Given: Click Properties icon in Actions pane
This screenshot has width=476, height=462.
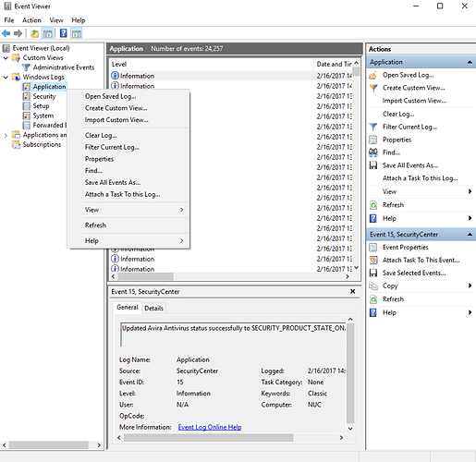Looking at the screenshot, I should click(373, 140).
